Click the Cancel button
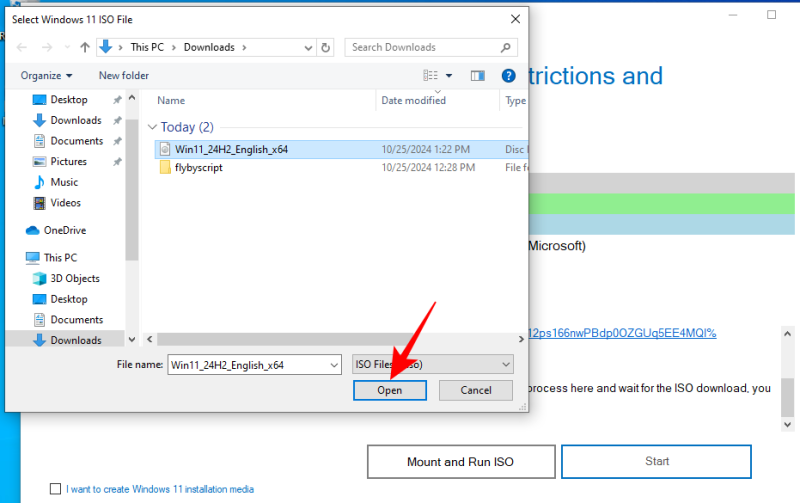Screen dimensions: 800x503 [475, 390]
